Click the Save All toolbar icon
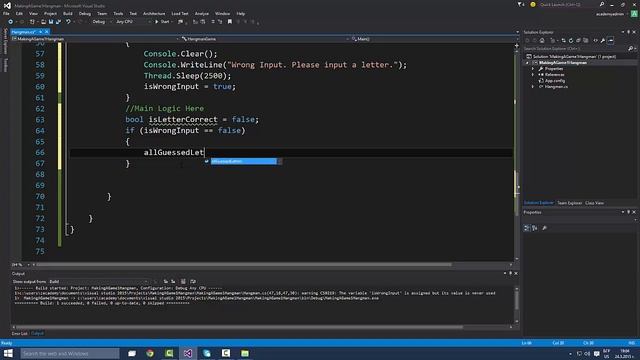640x360 pixels. pyautogui.click(x=58, y=22)
